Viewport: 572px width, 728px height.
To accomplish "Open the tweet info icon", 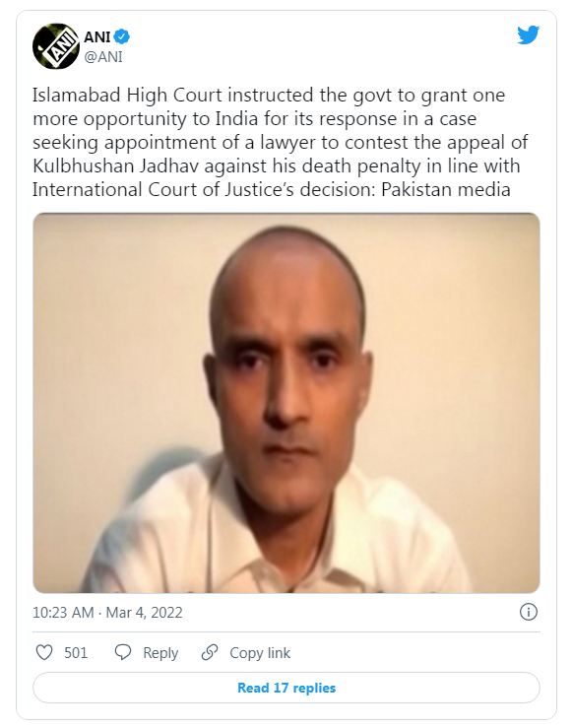I will [529, 612].
